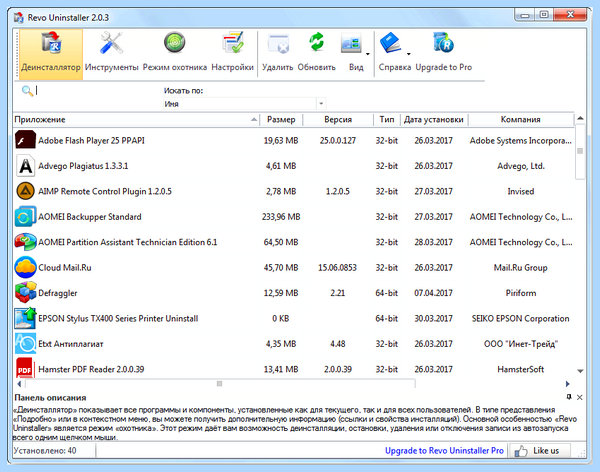Click horizontal scrollbar right arrow
This screenshot has width=600, height=472.
tap(567, 384)
